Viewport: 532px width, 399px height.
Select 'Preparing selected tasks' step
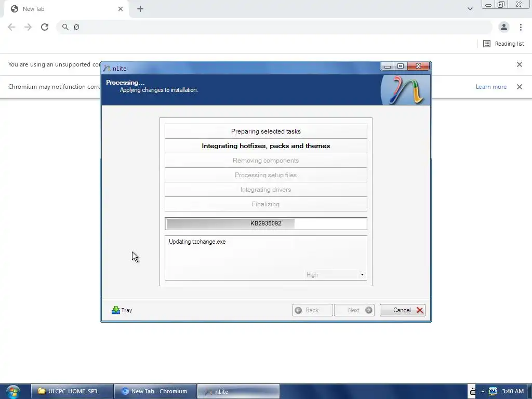point(265,131)
